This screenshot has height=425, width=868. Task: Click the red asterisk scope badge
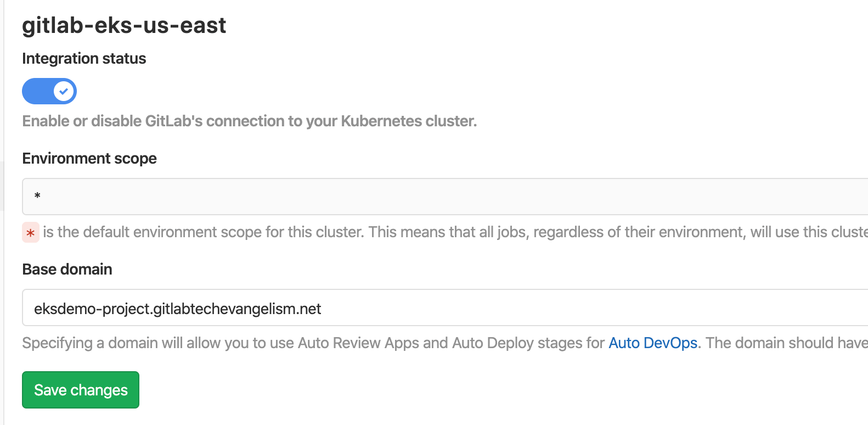[x=31, y=233]
